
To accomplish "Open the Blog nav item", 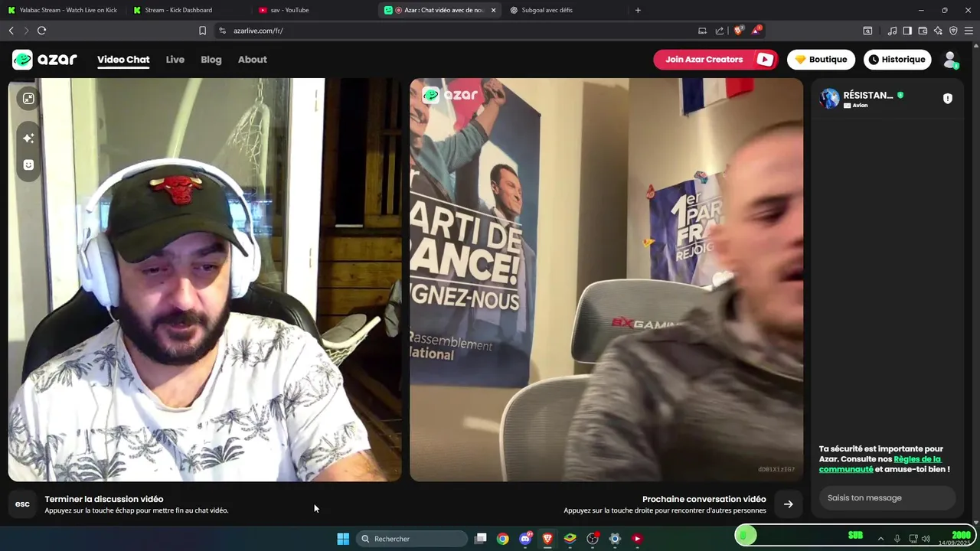I will pyautogui.click(x=211, y=60).
